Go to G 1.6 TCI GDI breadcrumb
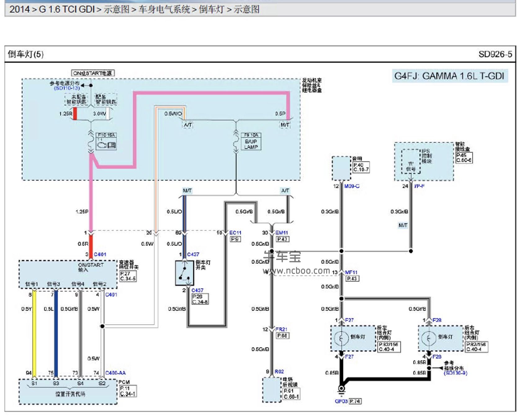Screen dimensions: 522x420 tap(66, 9)
